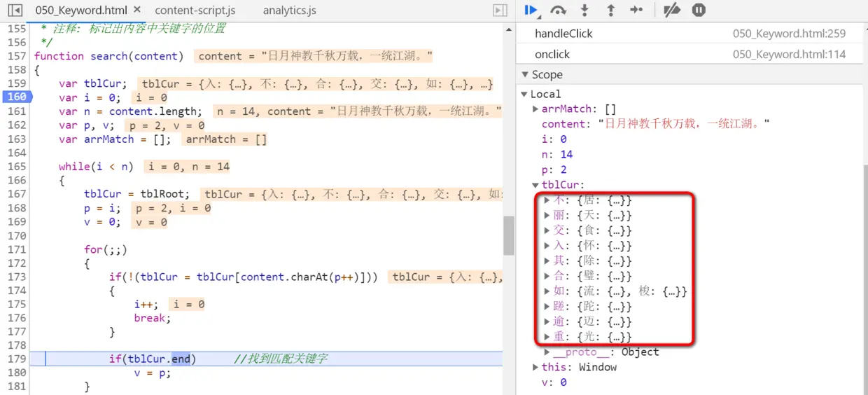Expand the 不 property entry
This screenshot has height=395, width=868.
click(547, 200)
